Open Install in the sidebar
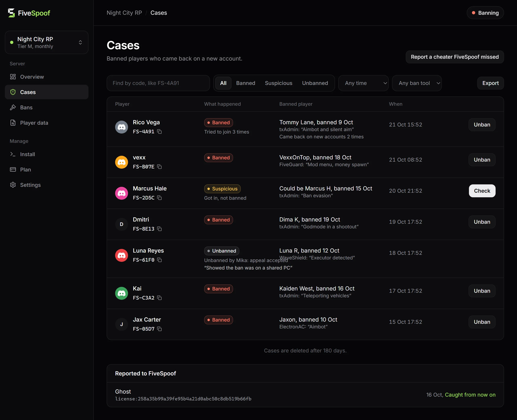 coord(46,154)
